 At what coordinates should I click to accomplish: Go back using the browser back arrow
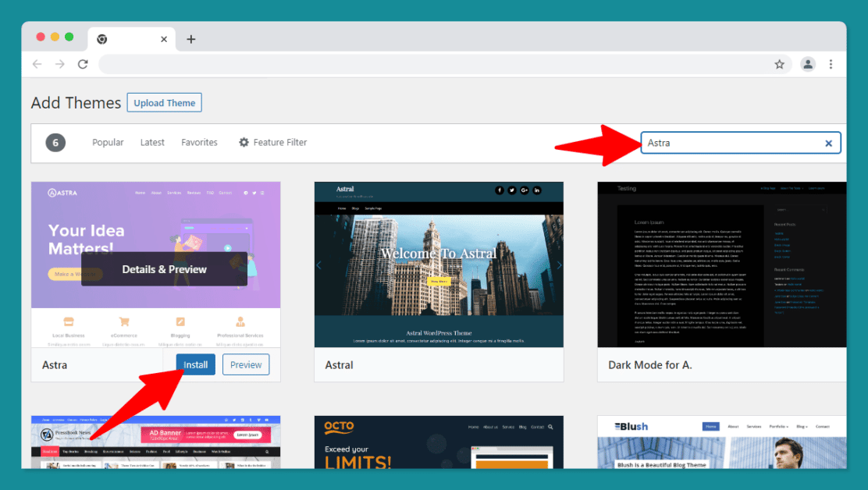(x=37, y=64)
